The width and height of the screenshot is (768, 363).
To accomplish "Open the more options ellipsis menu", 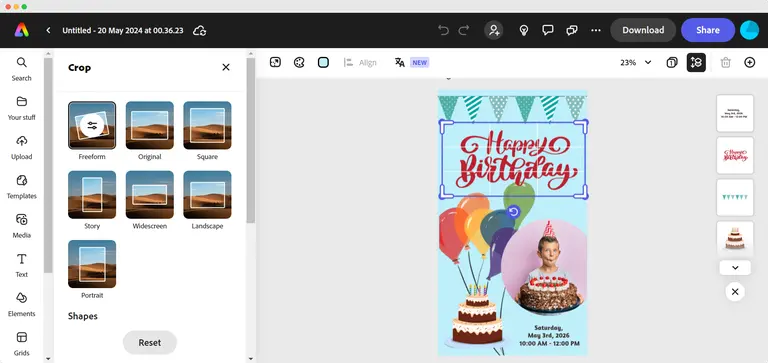I will 596,30.
